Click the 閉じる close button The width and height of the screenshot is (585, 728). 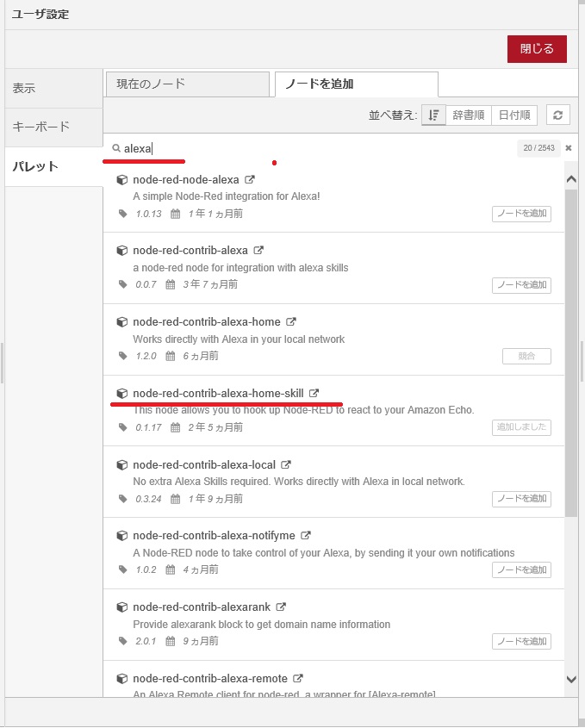[x=537, y=49]
